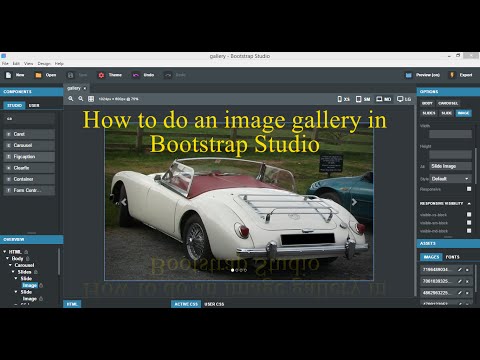Switch to SM tablet viewport icon
This screenshot has width=480, height=360.
point(359,99)
